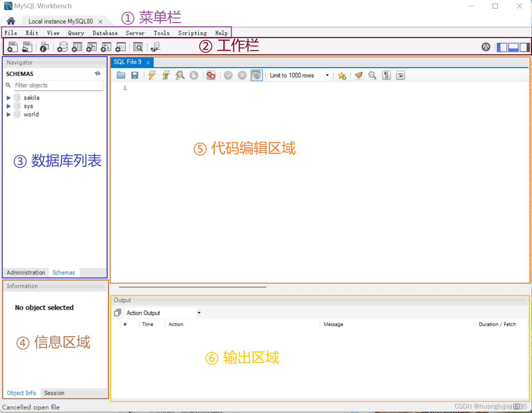The image size is (532, 413).
Task: Click the home screen icon
Action: [11, 21]
